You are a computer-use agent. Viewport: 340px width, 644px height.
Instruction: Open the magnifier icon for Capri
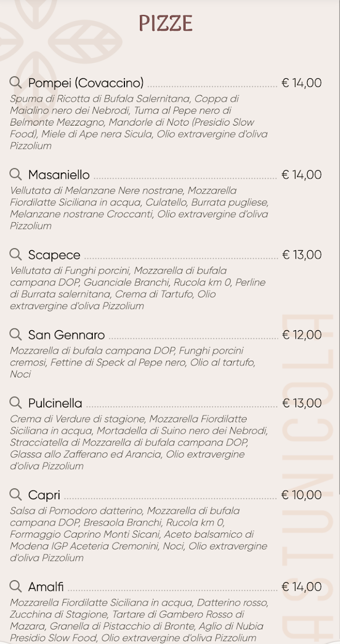point(16,494)
